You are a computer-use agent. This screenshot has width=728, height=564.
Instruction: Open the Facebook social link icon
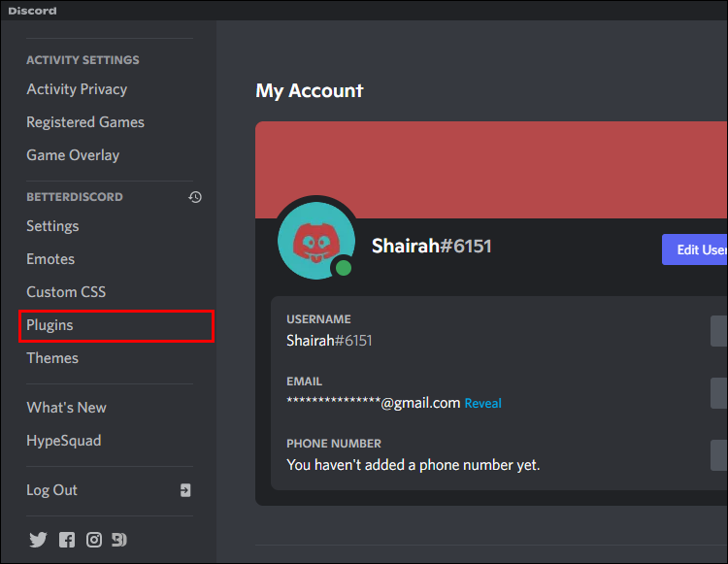pyautogui.click(x=66, y=540)
